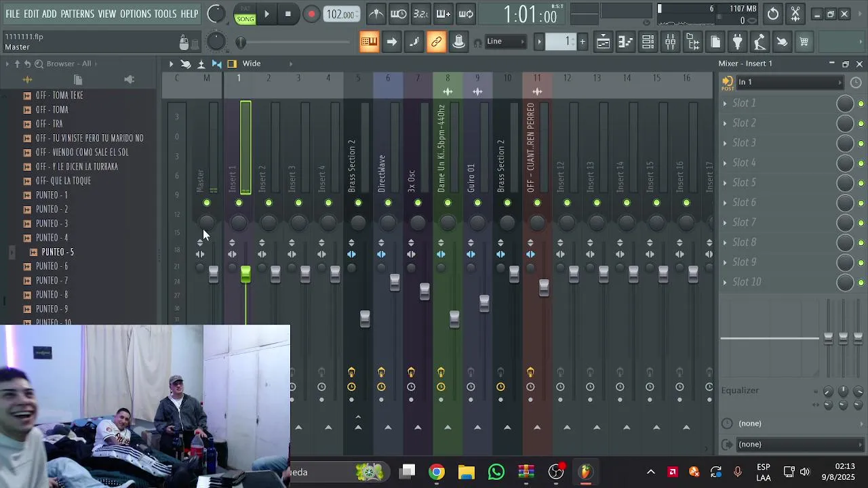Toggle blend recording overdub icon
The height and width of the screenshot is (488, 868).
[x=443, y=14]
